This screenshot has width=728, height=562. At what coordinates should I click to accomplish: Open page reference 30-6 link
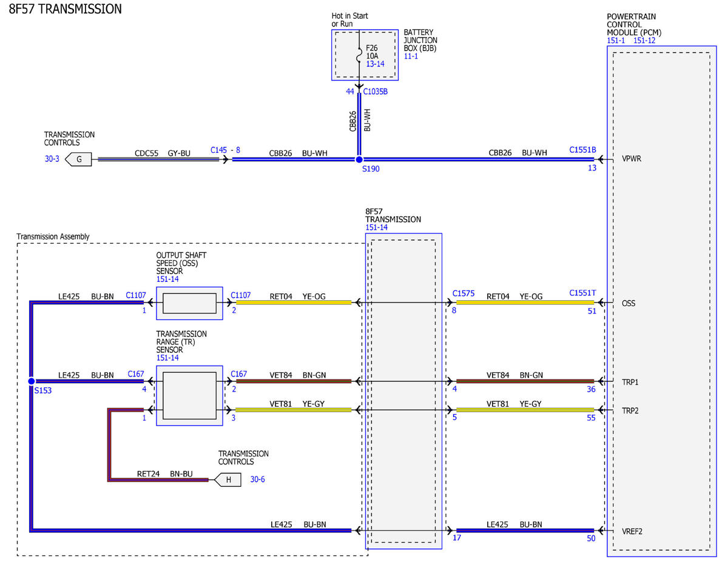point(257,480)
